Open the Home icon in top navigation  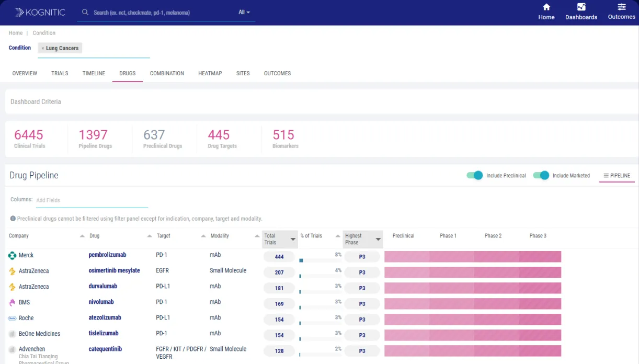(546, 7)
